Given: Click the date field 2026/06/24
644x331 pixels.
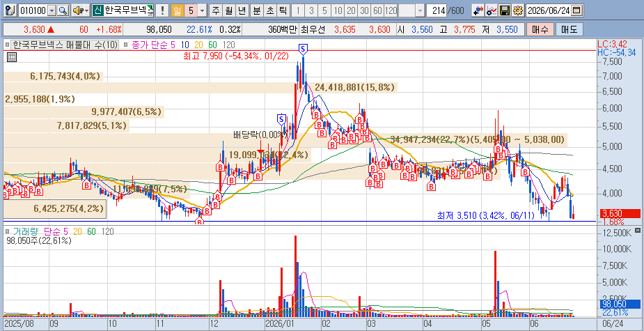Looking at the screenshot, I should coord(549,10).
